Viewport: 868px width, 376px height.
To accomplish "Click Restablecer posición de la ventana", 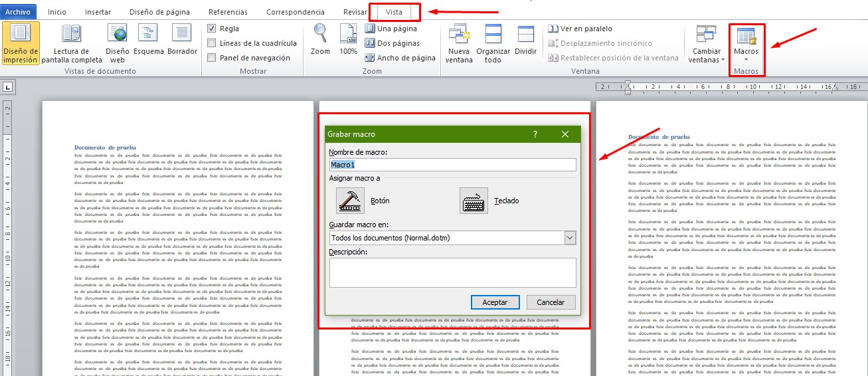I will (614, 58).
